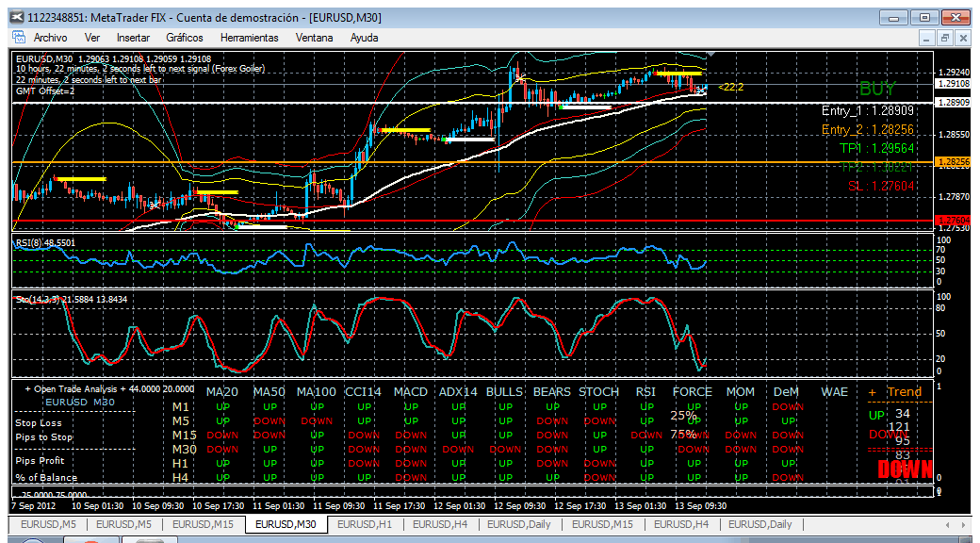Switch to the first EURUSD,Daily tab
980x543 pixels.
[519, 524]
